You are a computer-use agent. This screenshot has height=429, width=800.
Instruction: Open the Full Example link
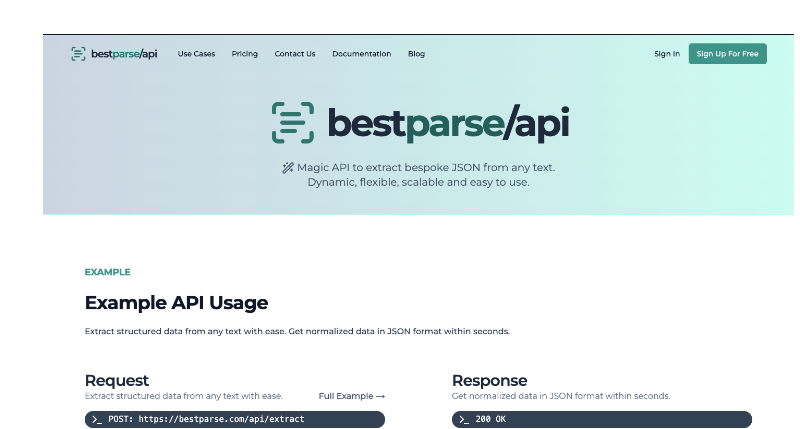352,396
